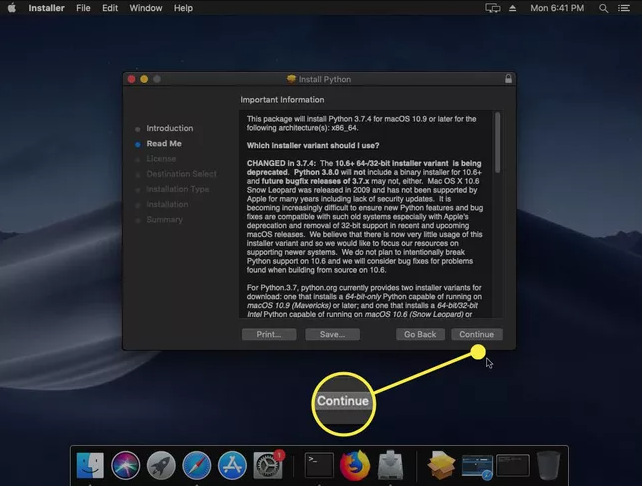Click the Important Information heading
642x486 pixels.
point(282,99)
